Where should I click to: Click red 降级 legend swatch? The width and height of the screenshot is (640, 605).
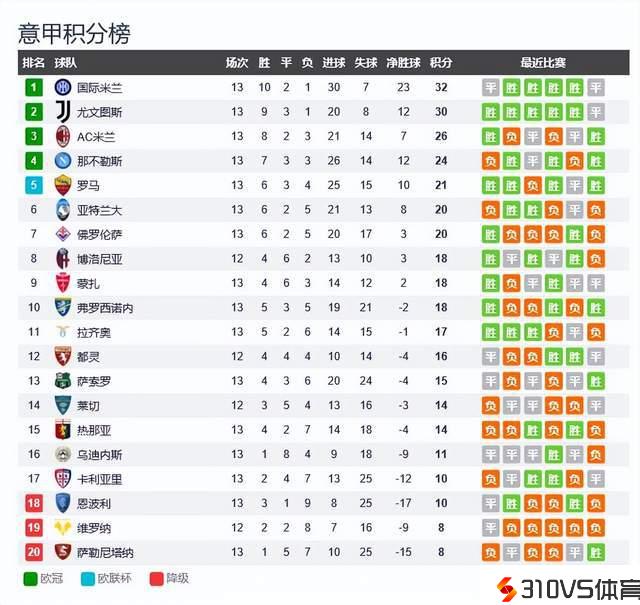tap(155, 578)
